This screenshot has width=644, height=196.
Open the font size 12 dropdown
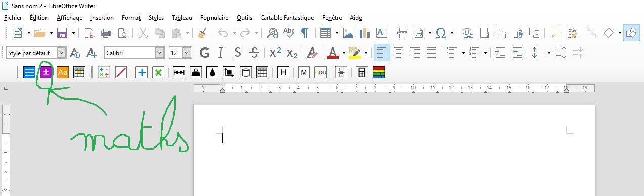pyautogui.click(x=187, y=53)
